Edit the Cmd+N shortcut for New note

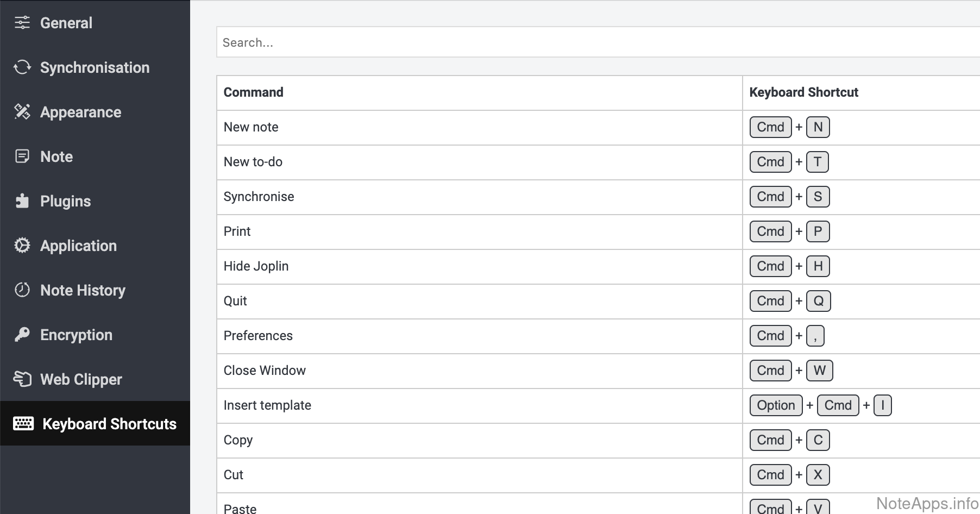789,127
